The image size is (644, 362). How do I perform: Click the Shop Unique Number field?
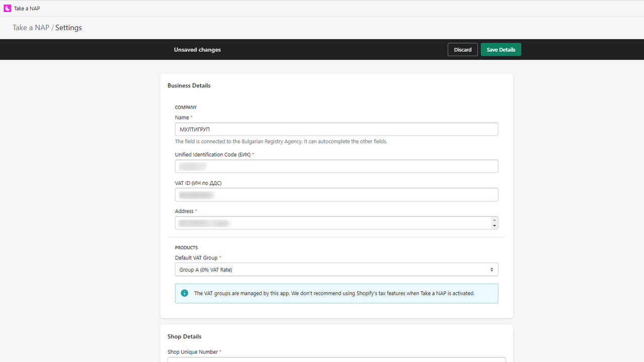(336, 360)
